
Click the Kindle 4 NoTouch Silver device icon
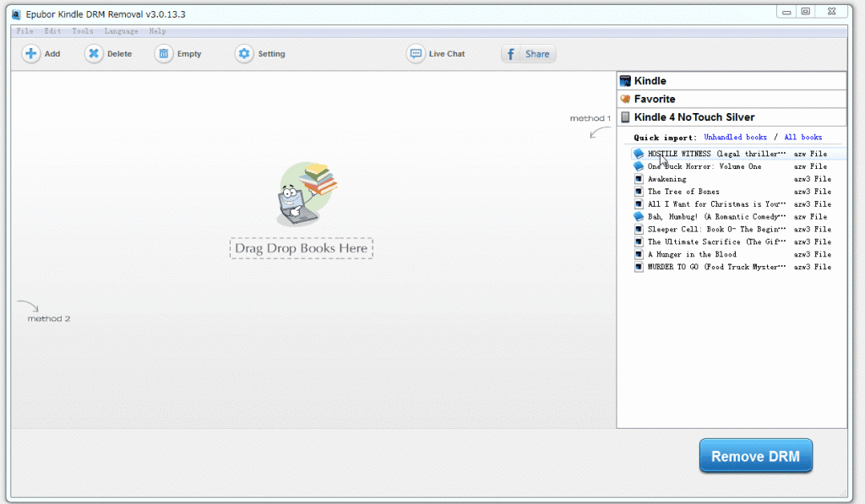click(625, 117)
